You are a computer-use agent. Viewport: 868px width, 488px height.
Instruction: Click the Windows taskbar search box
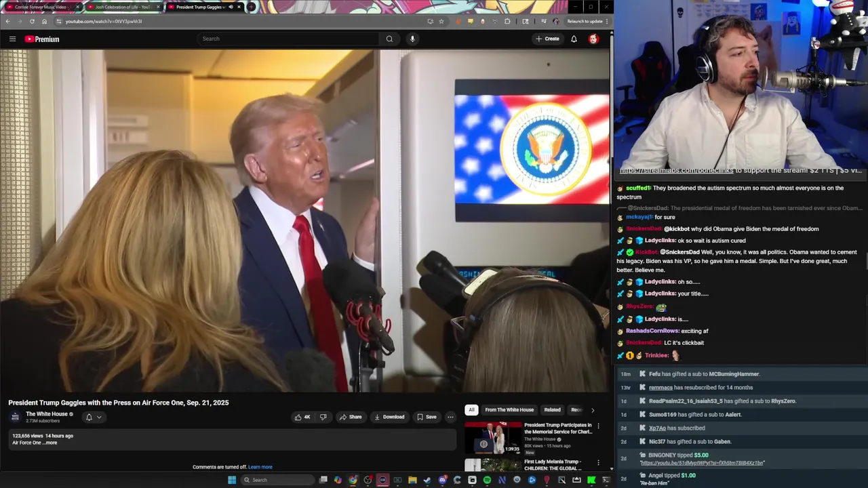coord(277,480)
